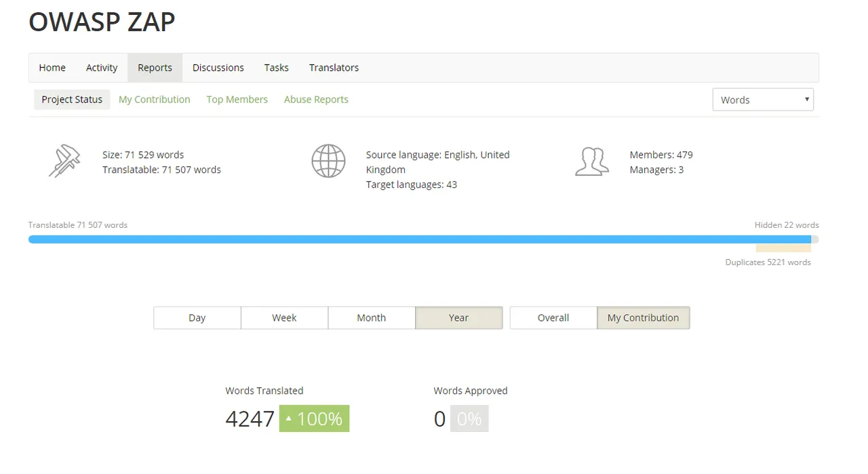Click the 'Translatable 71 507 words' label above the progress bar
Screen dimensions: 868x474
coord(78,224)
